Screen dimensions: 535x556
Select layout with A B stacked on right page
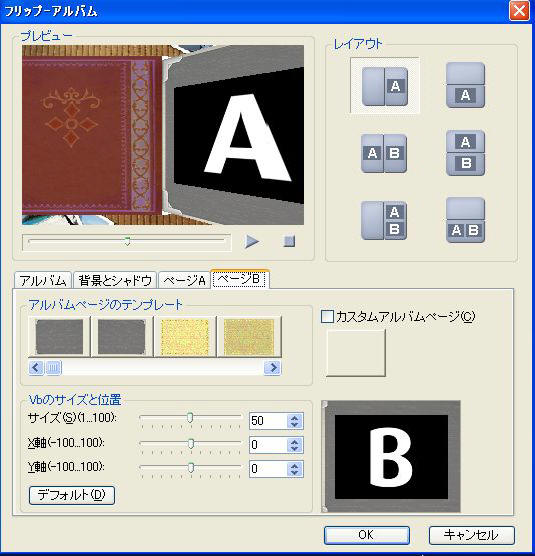pyautogui.click(x=384, y=221)
